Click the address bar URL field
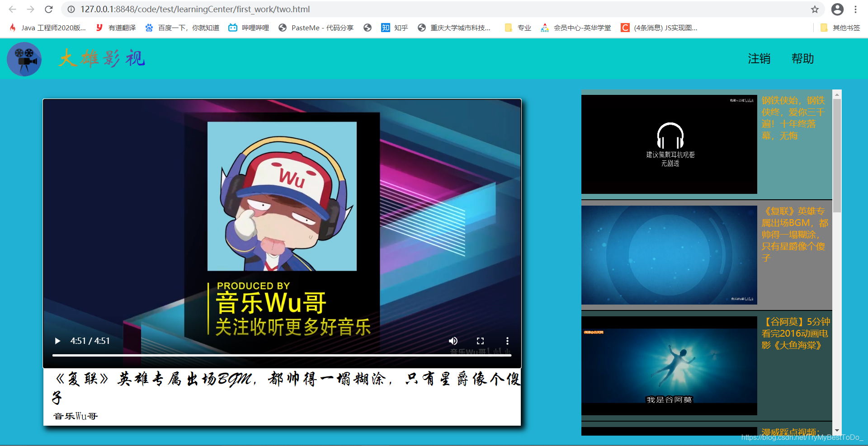The image size is (868, 446). (443, 9)
